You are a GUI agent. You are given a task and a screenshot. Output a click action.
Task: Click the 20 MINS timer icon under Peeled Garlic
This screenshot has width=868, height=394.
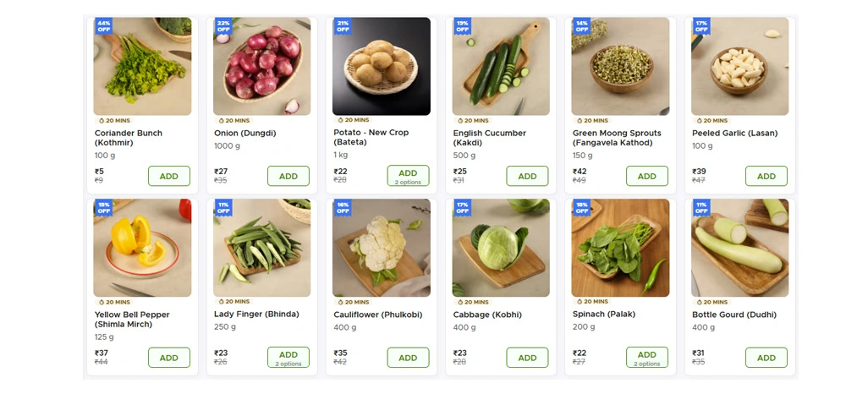pos(695,121)
